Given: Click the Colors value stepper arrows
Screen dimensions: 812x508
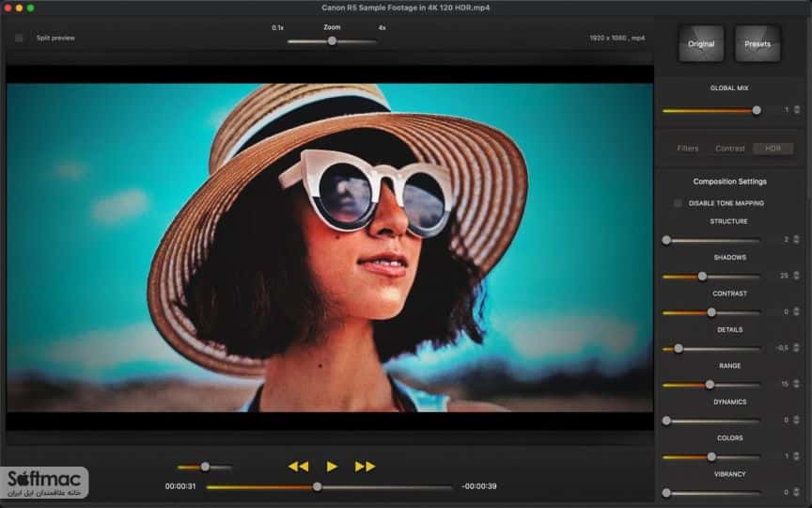Looking at the screenshot, I should click(796, 456).
